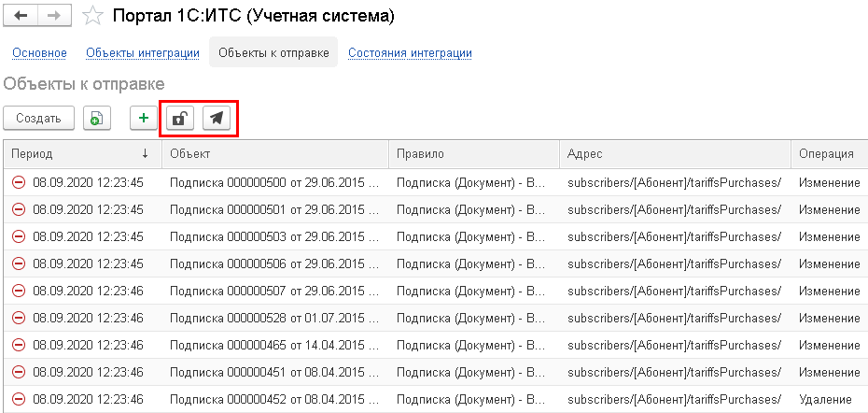The image size is (868, 413).
Task: Add page to favorites with star icon
Action: point(92,16)
